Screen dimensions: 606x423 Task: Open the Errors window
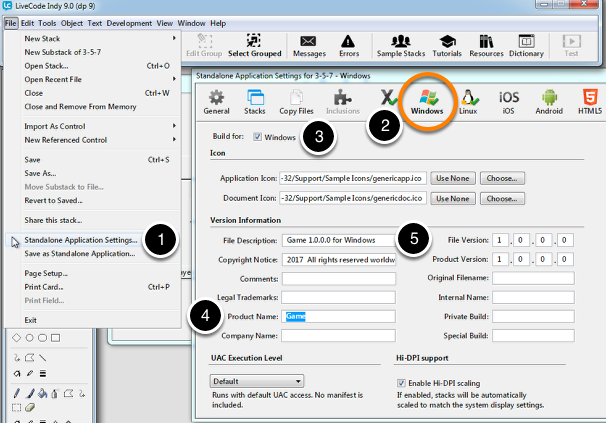(349, 46)
